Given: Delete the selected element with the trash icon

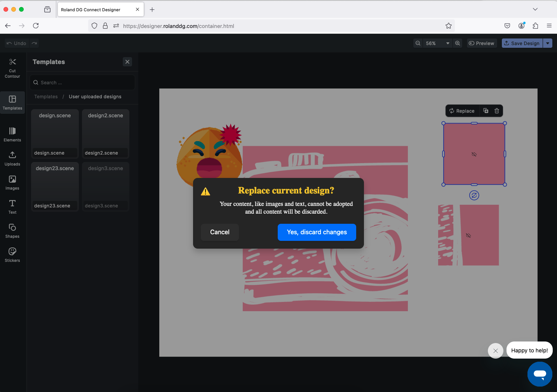Looking at the screenshot, I should [x=497, y=111].
